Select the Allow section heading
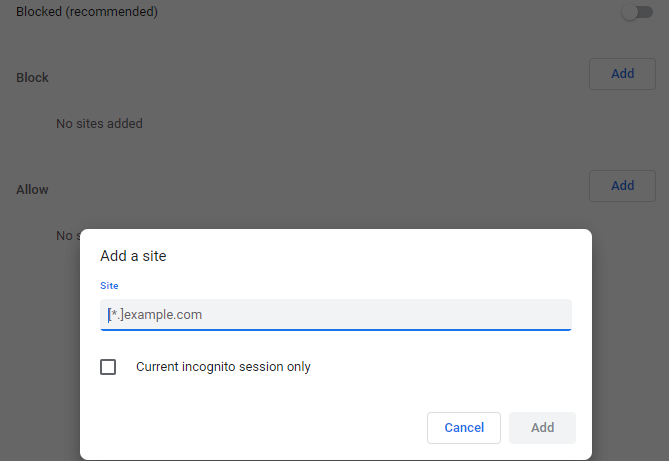This screenshot has height=461, width=669. coord(32,190)
